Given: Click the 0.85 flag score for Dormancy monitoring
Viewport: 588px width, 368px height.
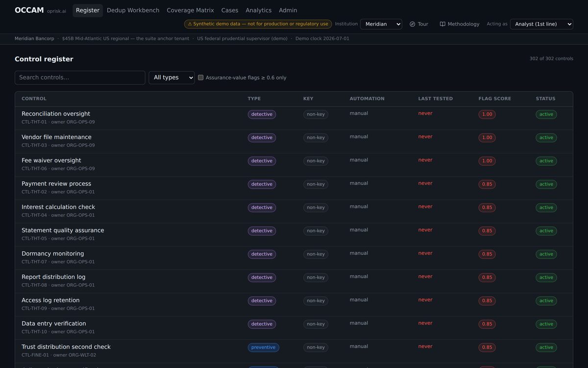Looking at the screenshot, I should (x=487, y=254).
